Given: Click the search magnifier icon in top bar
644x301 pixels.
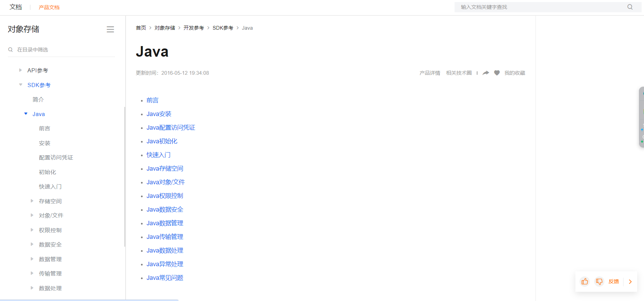Looking at the screenshot, I should point(630,7).
